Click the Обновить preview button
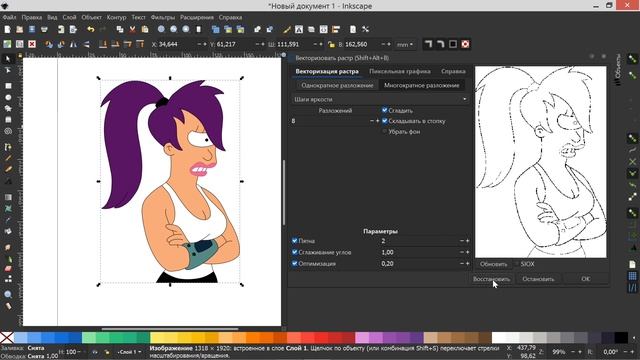The width and height of the screenshot is (640, 360). pyautogui.click(x=493, y=264)
